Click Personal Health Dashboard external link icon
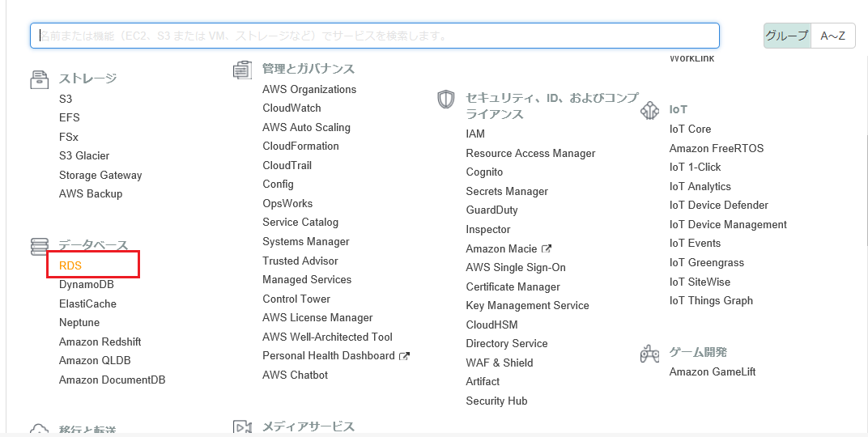This screenshot has height=437, width=868. (404, 356)
